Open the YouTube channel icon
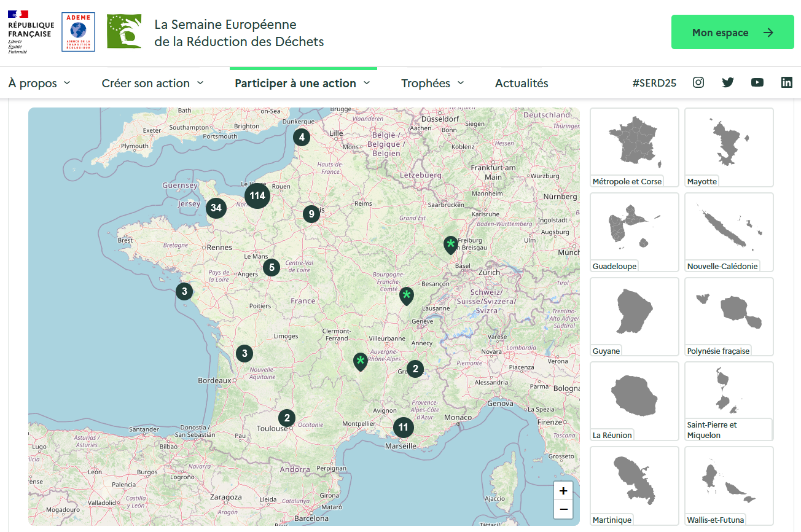The image size is (801, 532). point(757,82)
